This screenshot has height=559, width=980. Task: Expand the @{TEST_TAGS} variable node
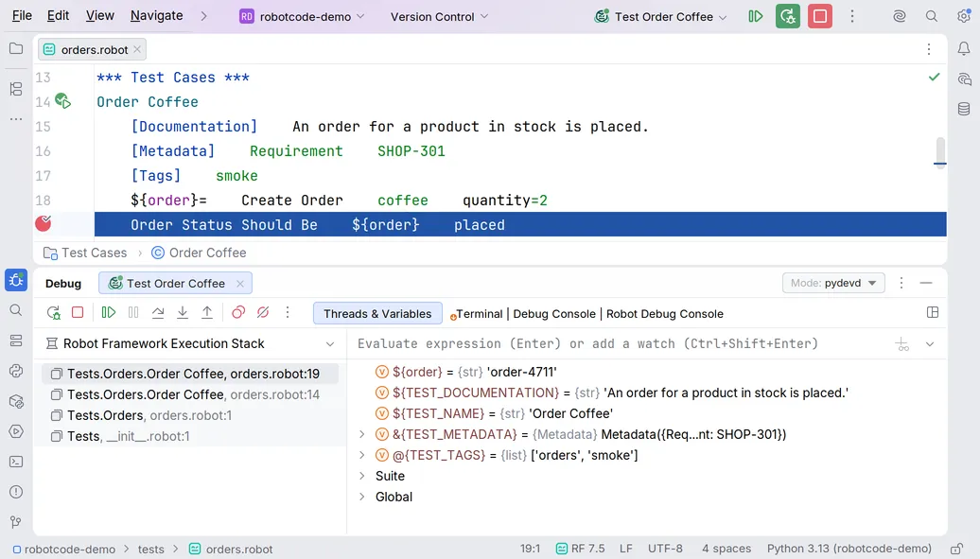(362, 455)
